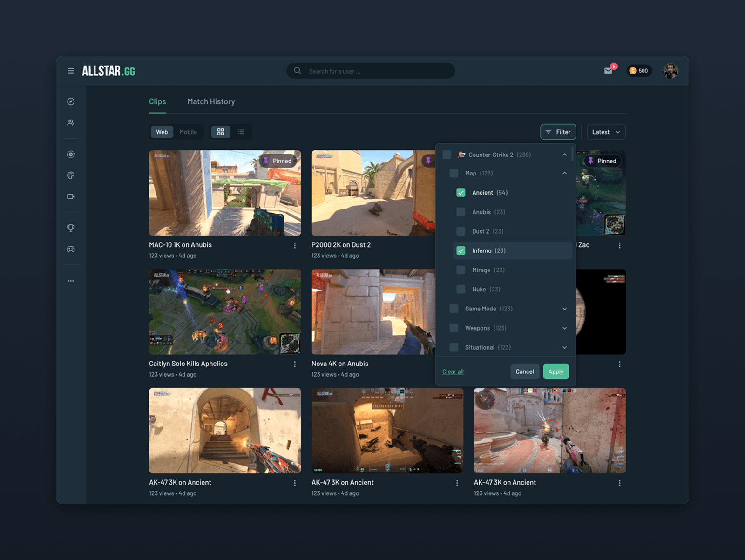Open the user profile avatar
The height and width of the screenshot is (560, 745).
[x=670, y=71]
